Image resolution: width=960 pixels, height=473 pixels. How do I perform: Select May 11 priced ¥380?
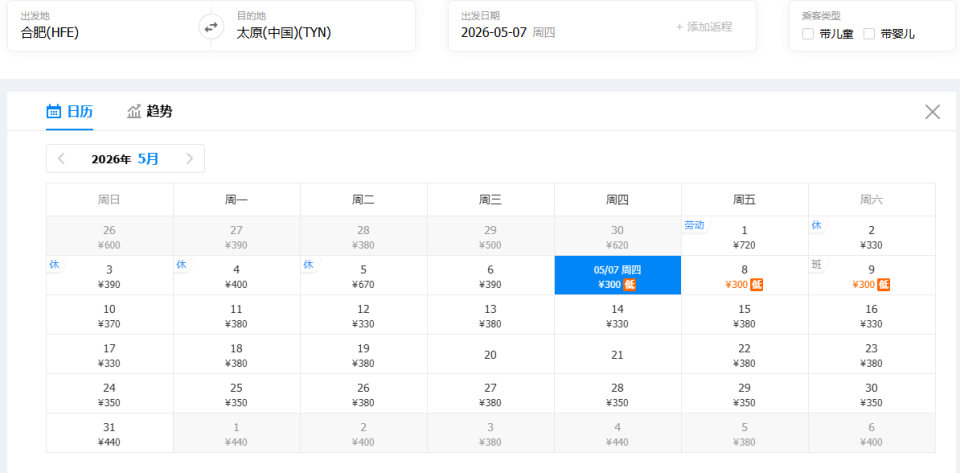click(236, 315)
